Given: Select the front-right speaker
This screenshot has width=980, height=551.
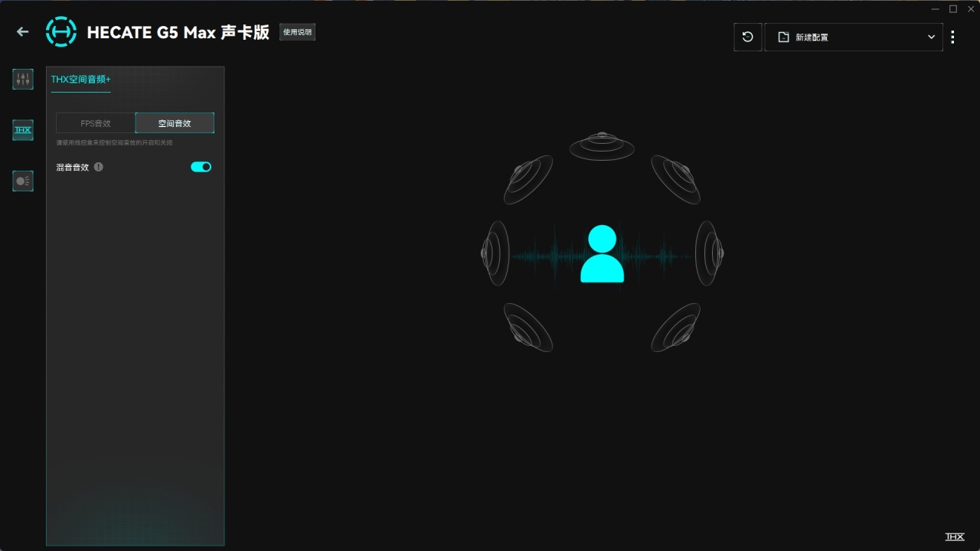Looking at the screenshot, I should pyautogui.click(x=675, y=180).
